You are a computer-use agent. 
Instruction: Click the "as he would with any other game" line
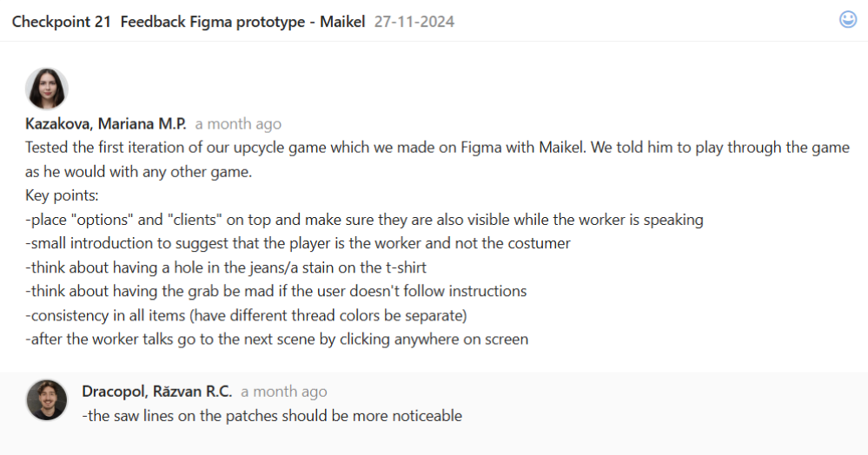(x=138, y=172)
